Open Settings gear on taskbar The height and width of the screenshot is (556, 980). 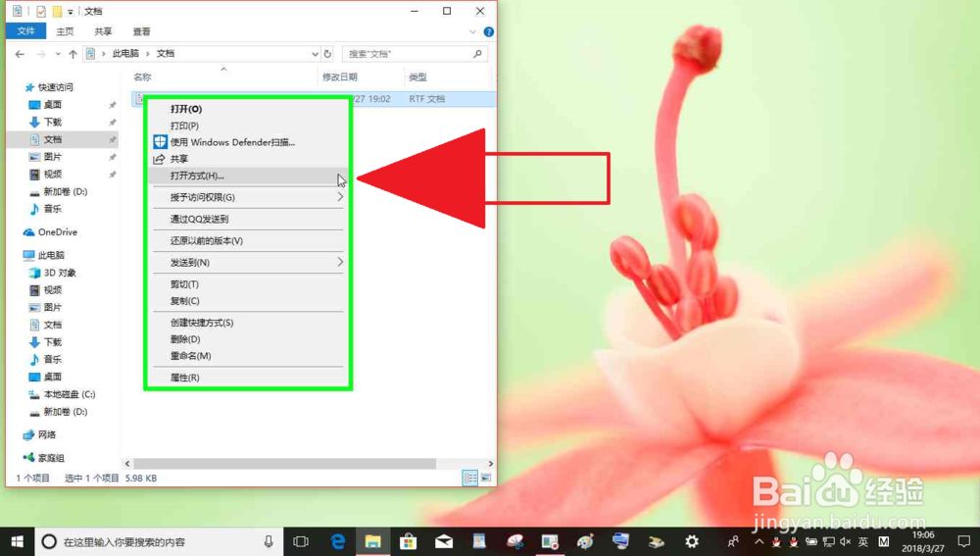pyautogui.click(x=691, y=541)
